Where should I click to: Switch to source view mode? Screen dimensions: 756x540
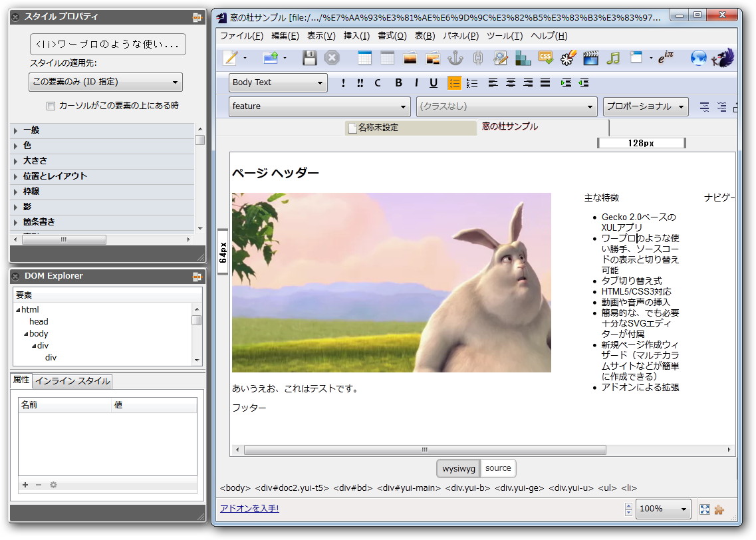(x=497, y=468)
